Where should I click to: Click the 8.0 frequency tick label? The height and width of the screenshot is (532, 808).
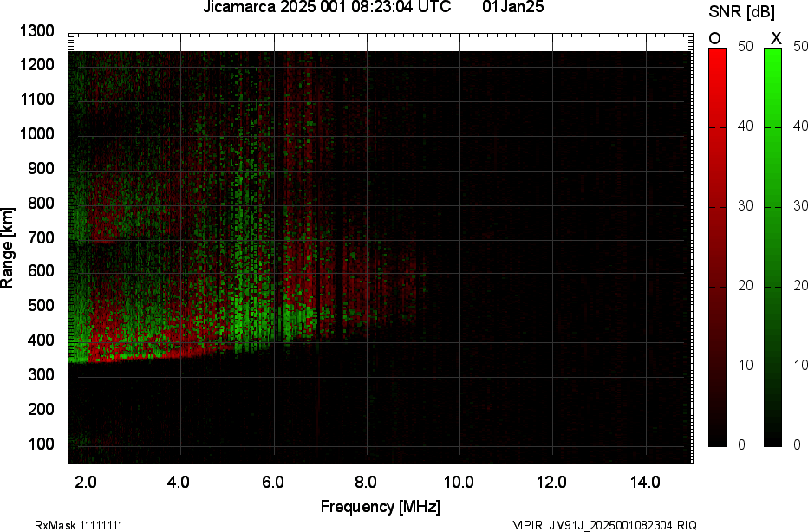[365, 482]
